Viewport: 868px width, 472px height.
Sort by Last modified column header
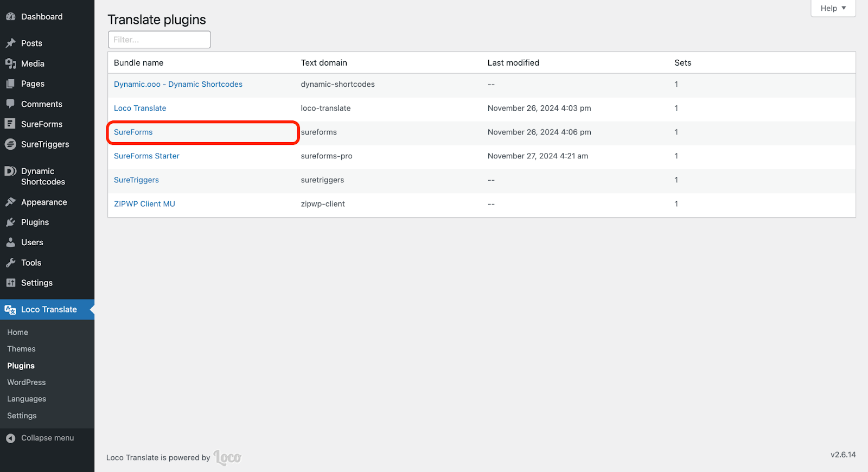point(513,63)
